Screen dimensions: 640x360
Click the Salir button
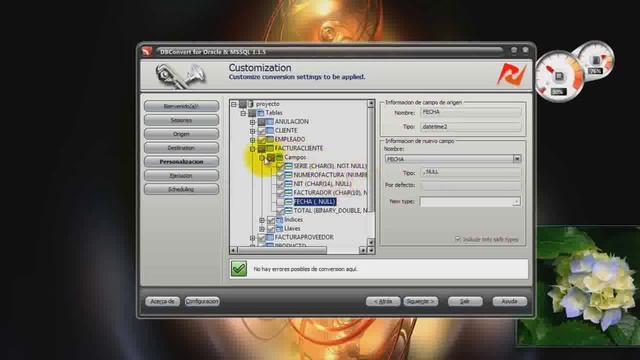[465, 301]
